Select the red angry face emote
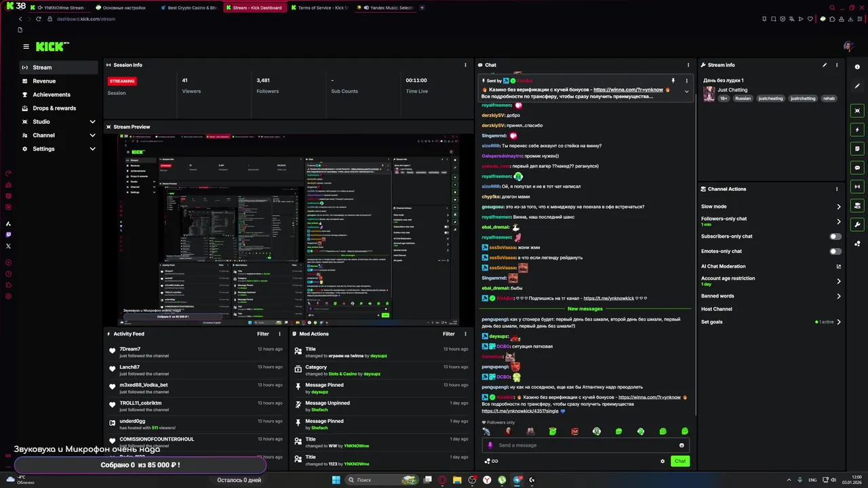868x488 pixels. click(x=574, y=431)
